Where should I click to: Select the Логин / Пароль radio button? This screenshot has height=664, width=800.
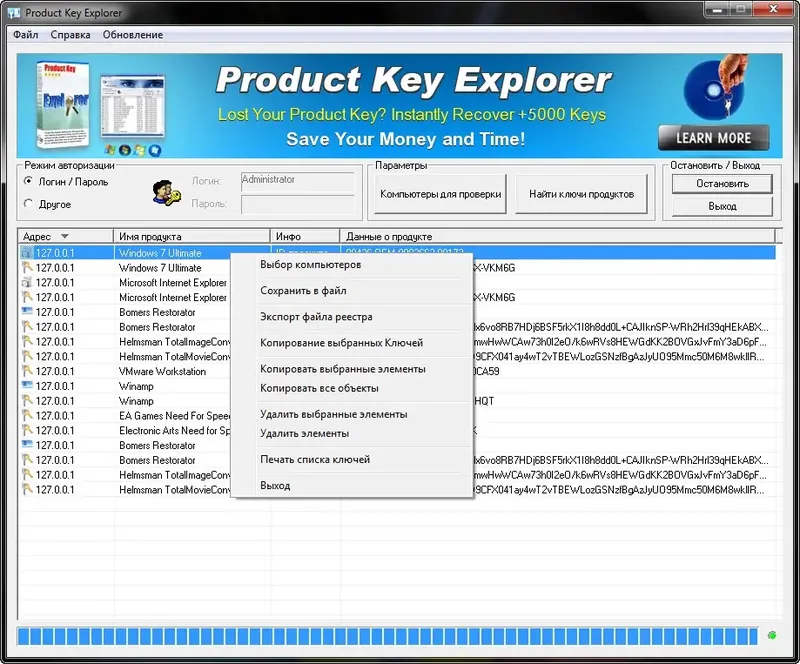30,181
